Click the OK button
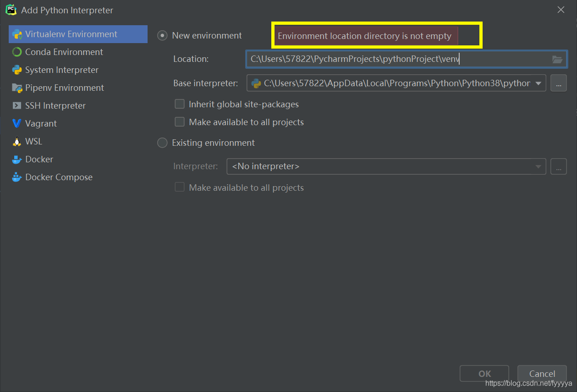 click(484, 374)
